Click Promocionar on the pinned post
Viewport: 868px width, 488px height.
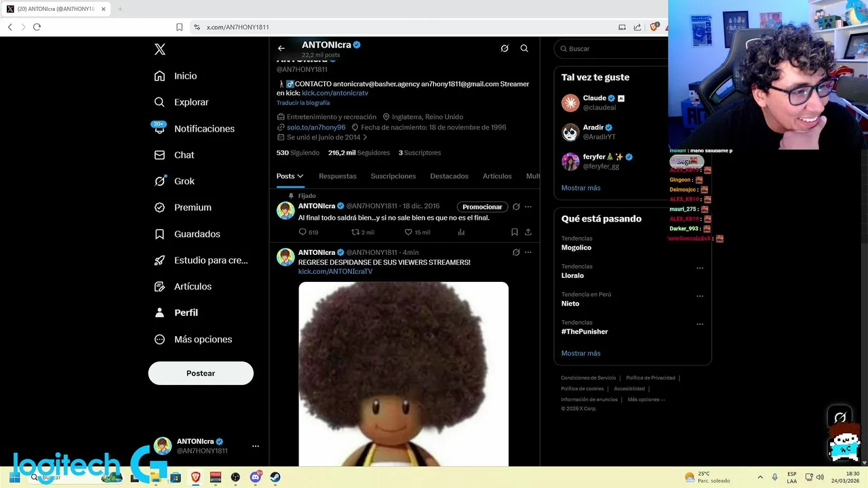pyautogui.click(x=482, y=207)
